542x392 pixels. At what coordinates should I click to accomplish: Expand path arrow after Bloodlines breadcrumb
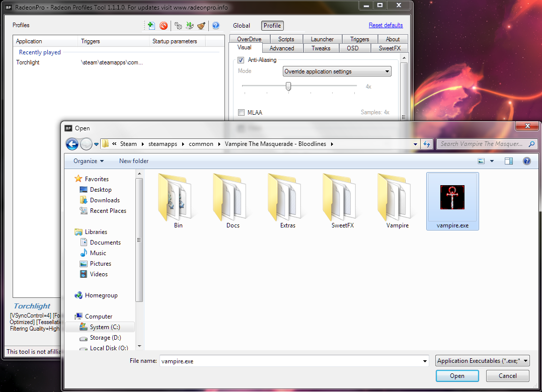332,144
